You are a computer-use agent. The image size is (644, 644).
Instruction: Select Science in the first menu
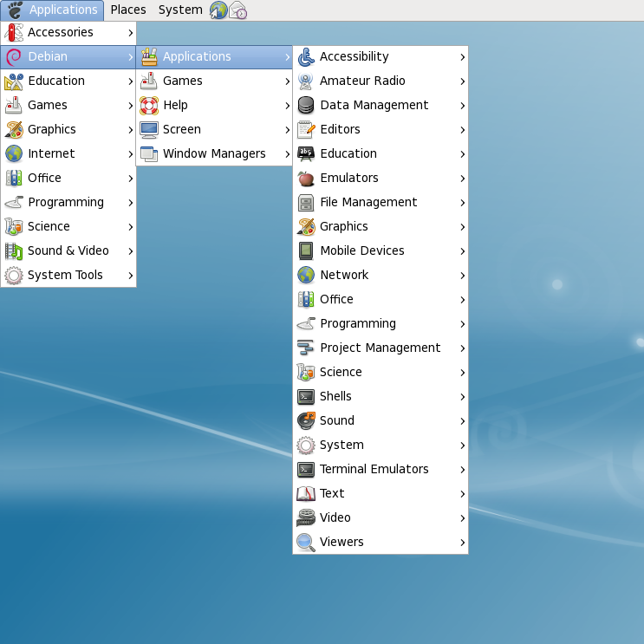(x=68, y=227)
